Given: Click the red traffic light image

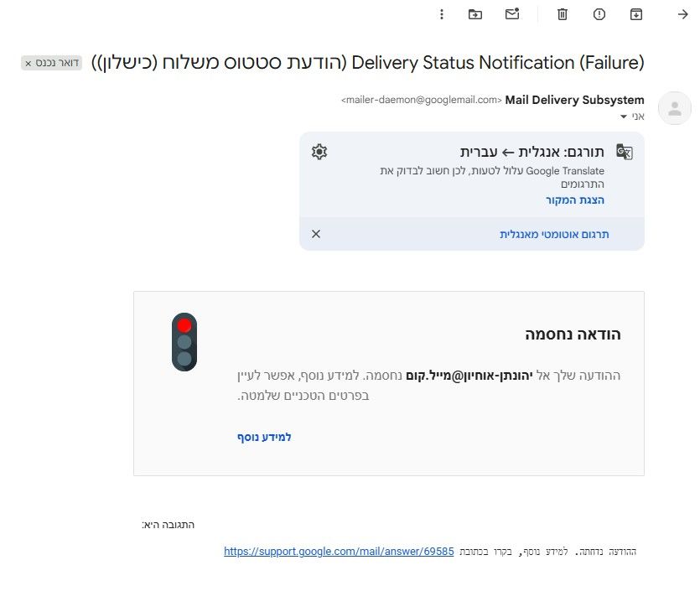Looking at the screenshot, I should [x=184, y=342].
